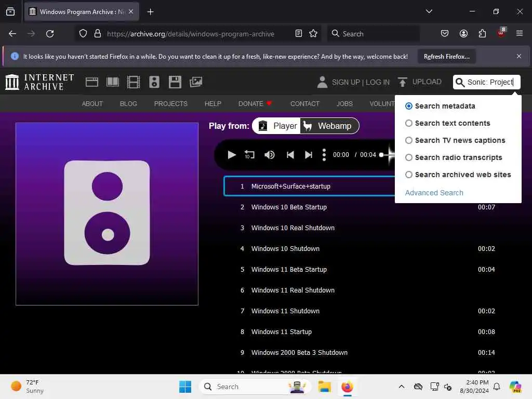Screen dimensions: 532x399
Task: Open the Advanced Search link
Action: 434,193
